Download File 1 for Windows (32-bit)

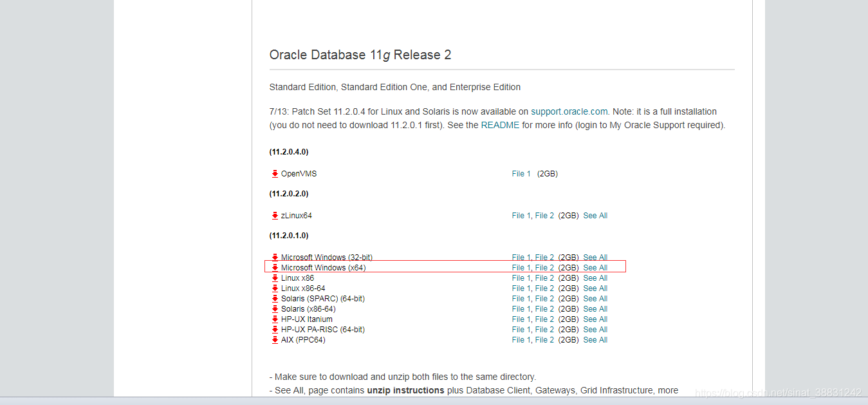521,258
